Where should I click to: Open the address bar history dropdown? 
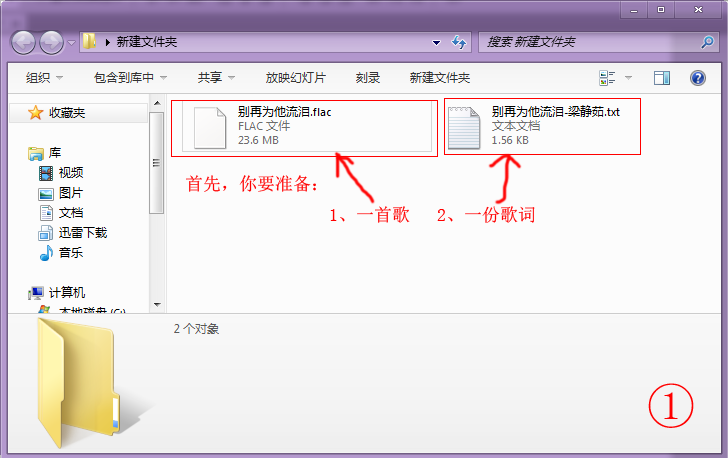coord(436,42)
